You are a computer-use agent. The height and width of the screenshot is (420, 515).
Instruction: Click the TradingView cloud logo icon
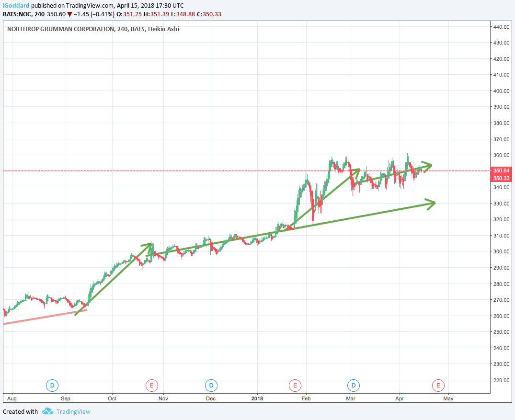[47, 411]
